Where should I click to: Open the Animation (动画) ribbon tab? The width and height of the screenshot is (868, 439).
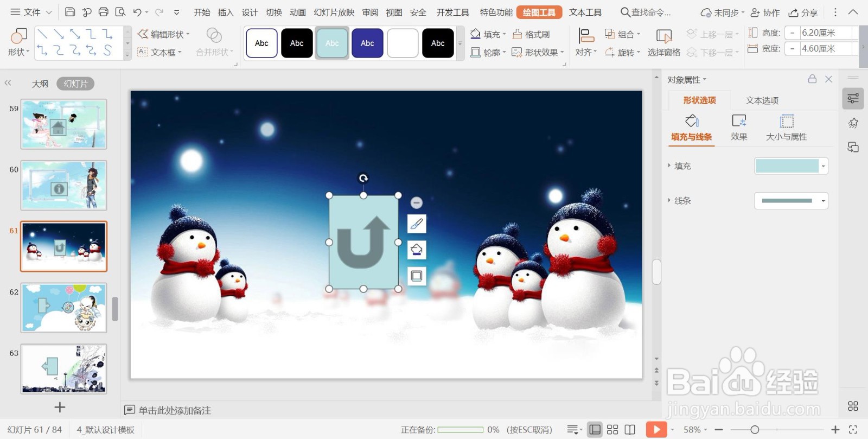[298, 12]
